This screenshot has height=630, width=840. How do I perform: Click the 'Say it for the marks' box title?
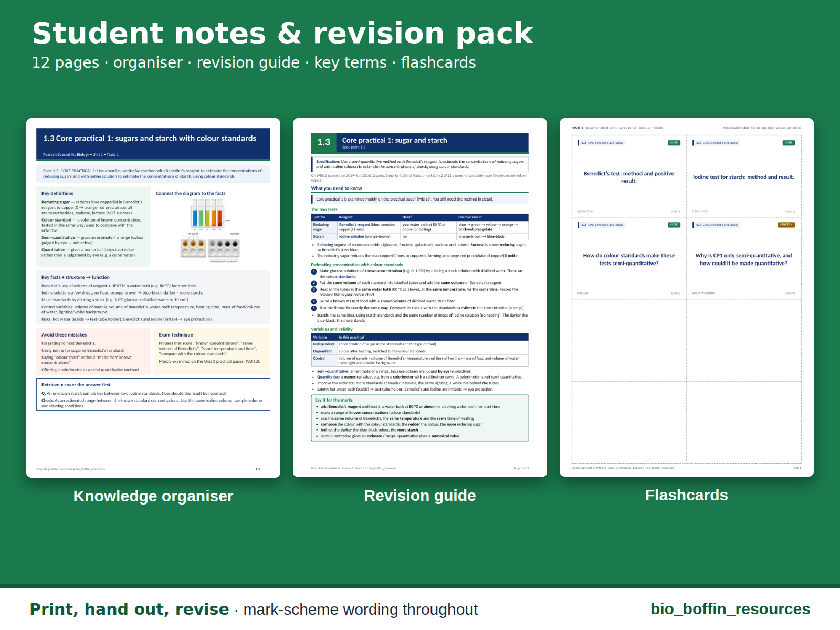click(334, 400)
